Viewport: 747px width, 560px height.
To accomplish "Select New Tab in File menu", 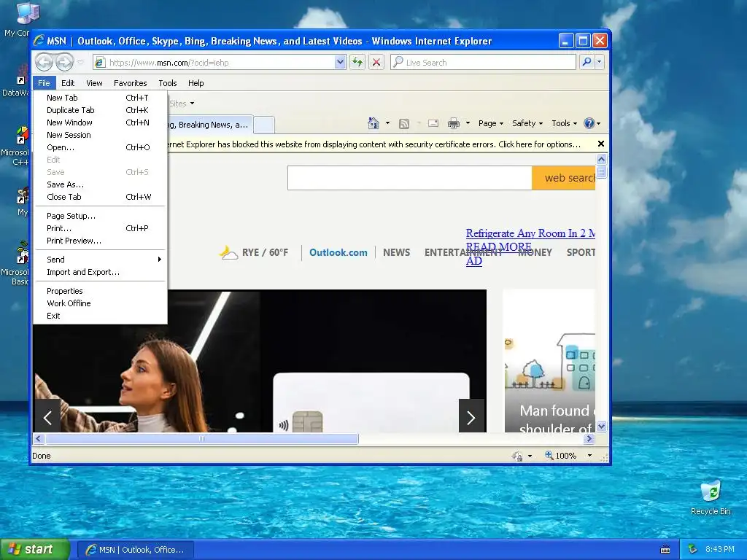I will point(100,98).
